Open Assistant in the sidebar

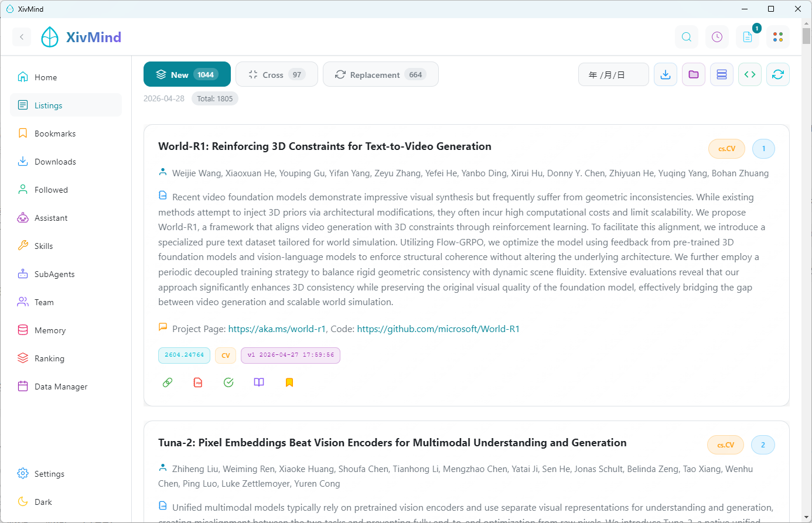[66, 218]
